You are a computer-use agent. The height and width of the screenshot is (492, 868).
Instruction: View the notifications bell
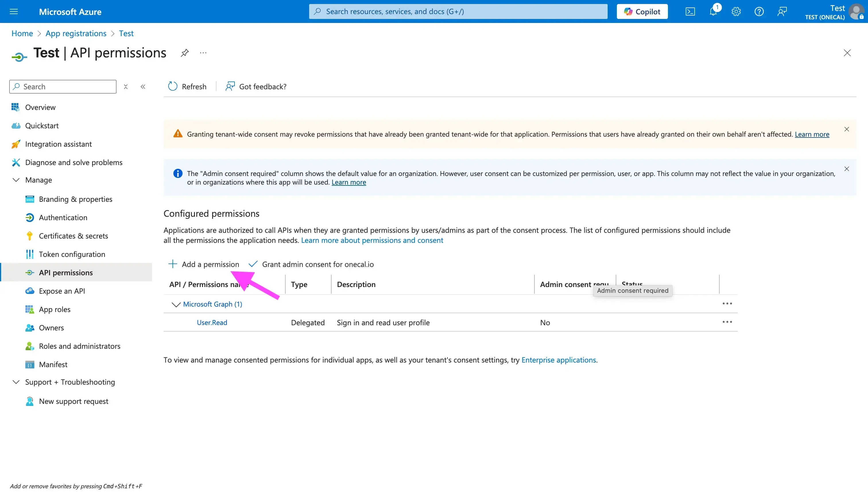(713, 11)
